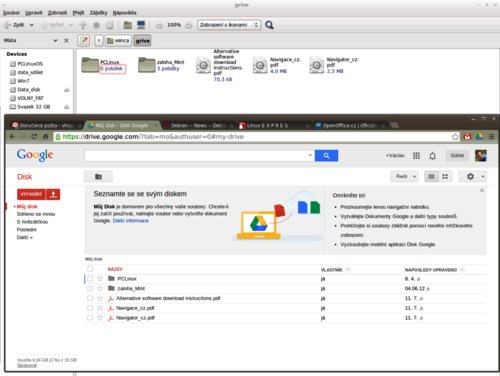Click the red VYTVOŘIT button
The image size is (500, 376).
click(x=31, y=194)
